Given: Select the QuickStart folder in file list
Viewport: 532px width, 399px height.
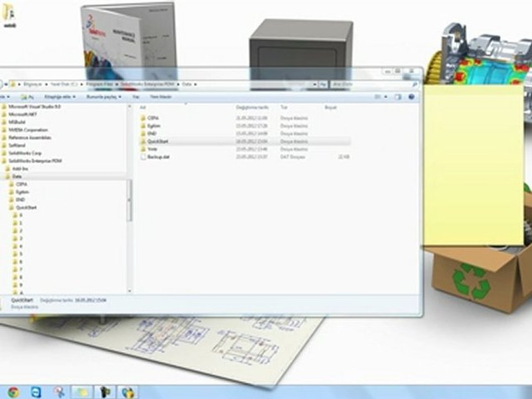Looking at the screenshot, I should point(158,141).
